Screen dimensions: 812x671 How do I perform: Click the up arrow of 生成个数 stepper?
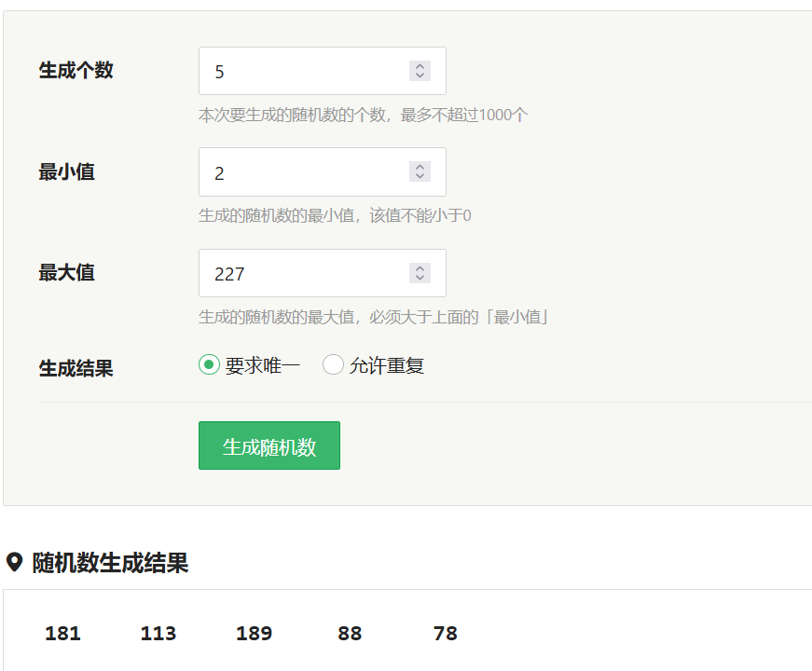[420, 66]
